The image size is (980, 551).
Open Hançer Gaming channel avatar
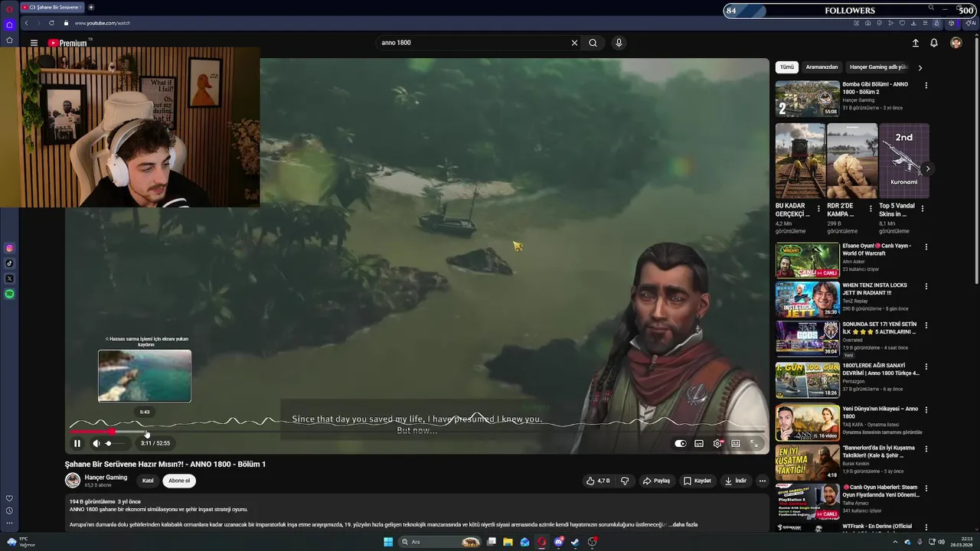(x=73, y=481)
